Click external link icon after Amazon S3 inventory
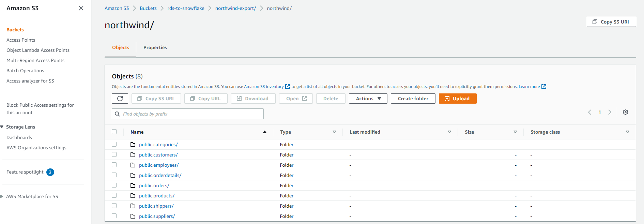The width and height of the screenshot is (644, 224). pyautogui.click(x=288, y=87)
